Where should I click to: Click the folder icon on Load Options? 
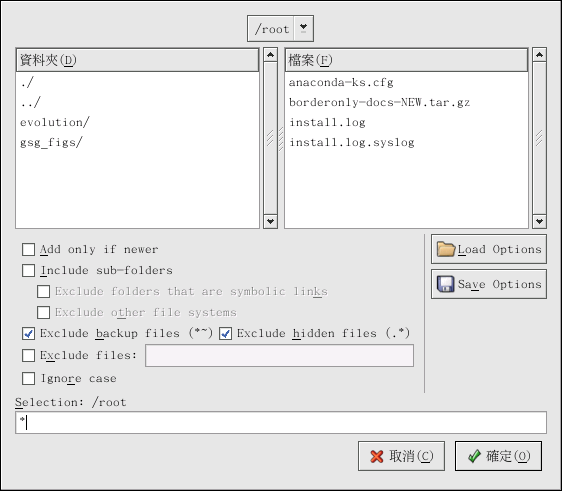[446, 249]
